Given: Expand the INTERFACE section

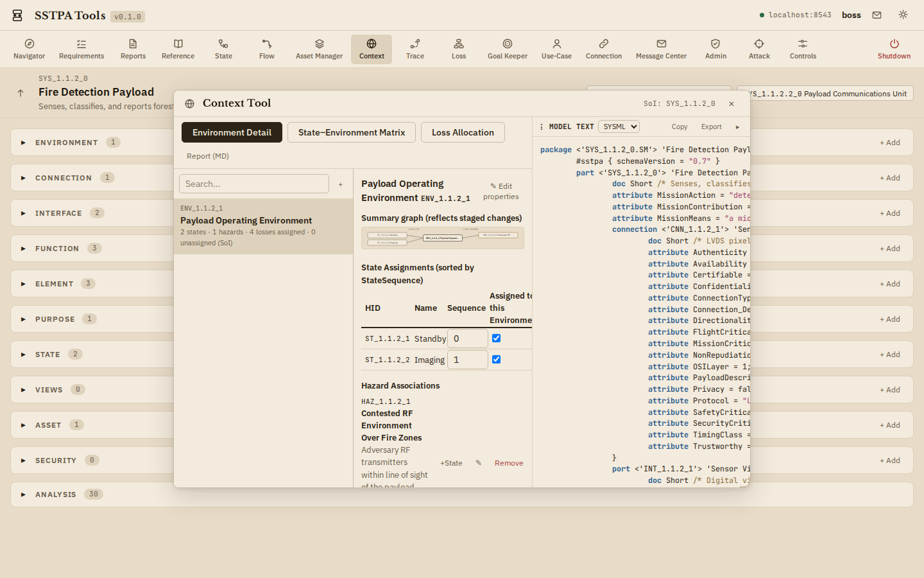Looking at the screenshot, I should (23, 213).
